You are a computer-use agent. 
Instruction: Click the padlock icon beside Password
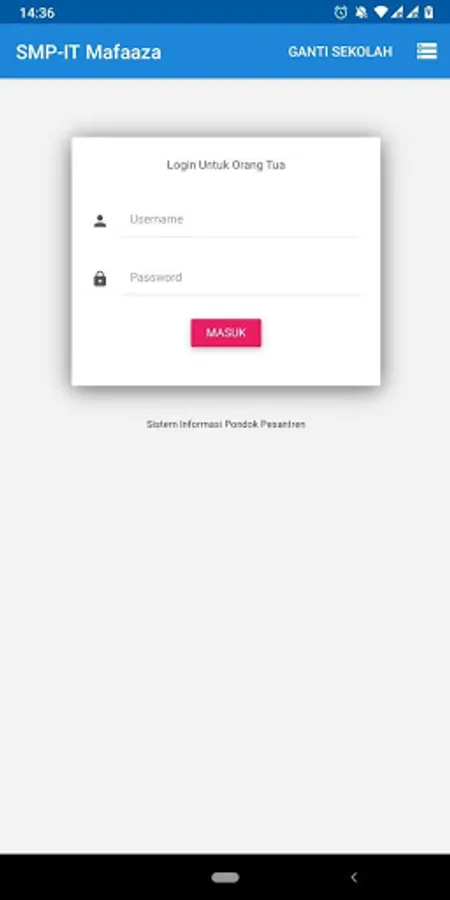click(x=100, y=279)
